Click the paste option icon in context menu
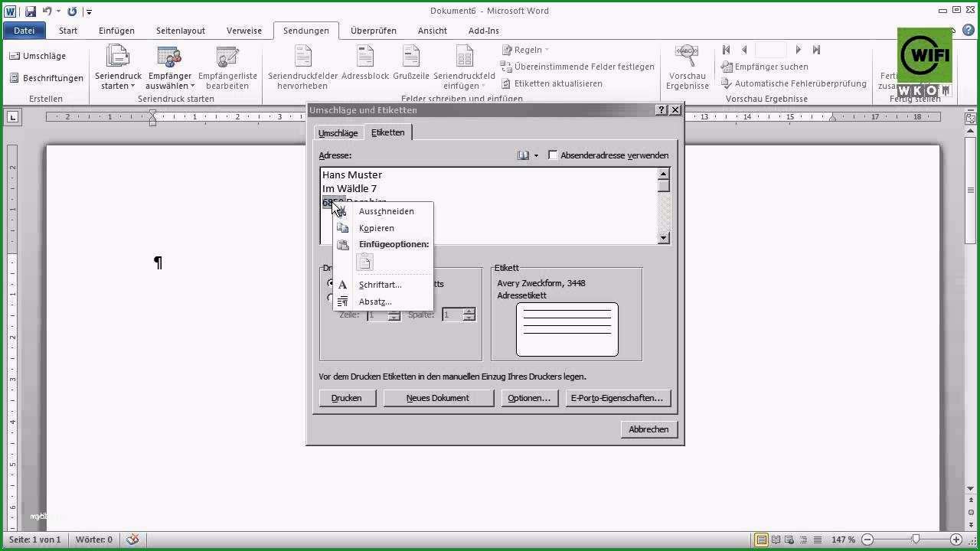980x551 pixels. click(365, 262)
